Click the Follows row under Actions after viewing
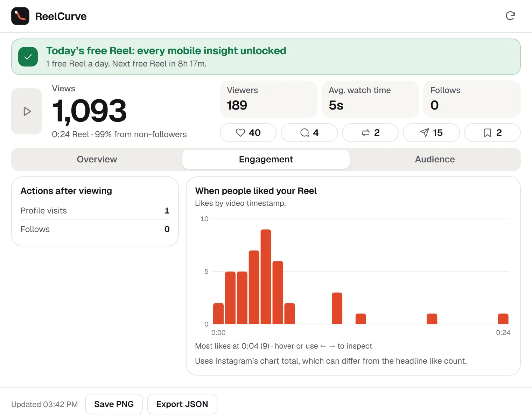Screen dimensions: 532x420 coord(95,229)
